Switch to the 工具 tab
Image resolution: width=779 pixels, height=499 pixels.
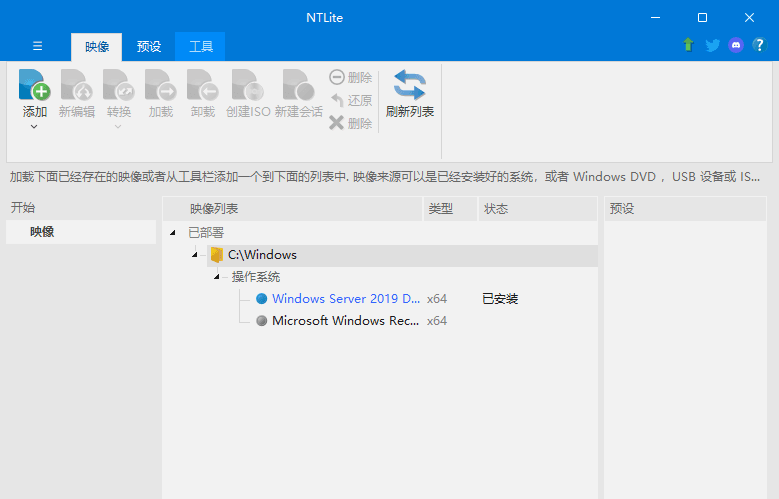(x=200, y=46)
